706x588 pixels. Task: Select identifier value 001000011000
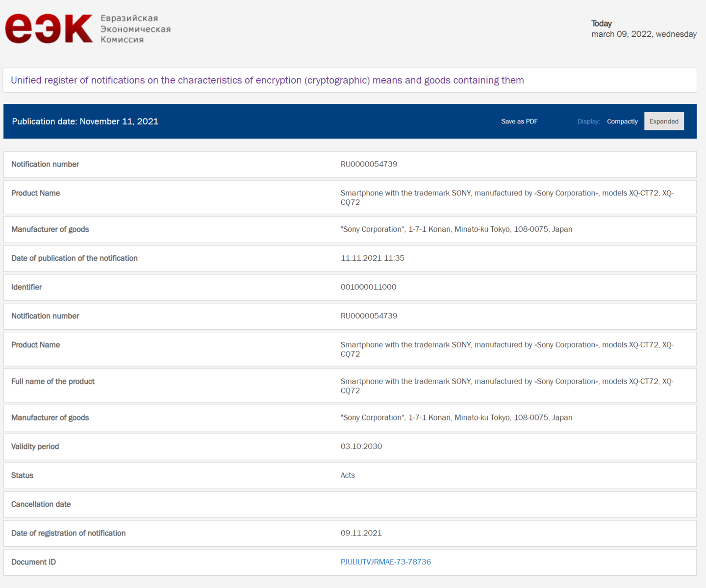[x=369, y=287]
